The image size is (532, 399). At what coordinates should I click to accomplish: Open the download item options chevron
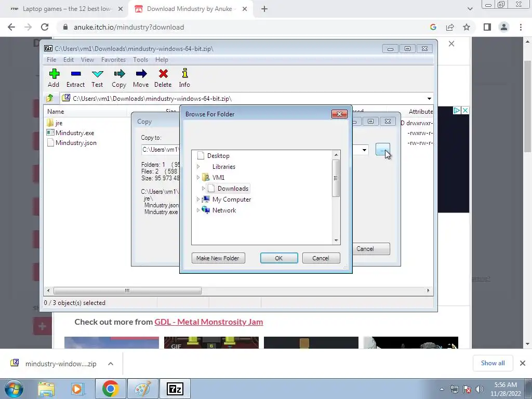pyautogui.click(x=111, y=364)
